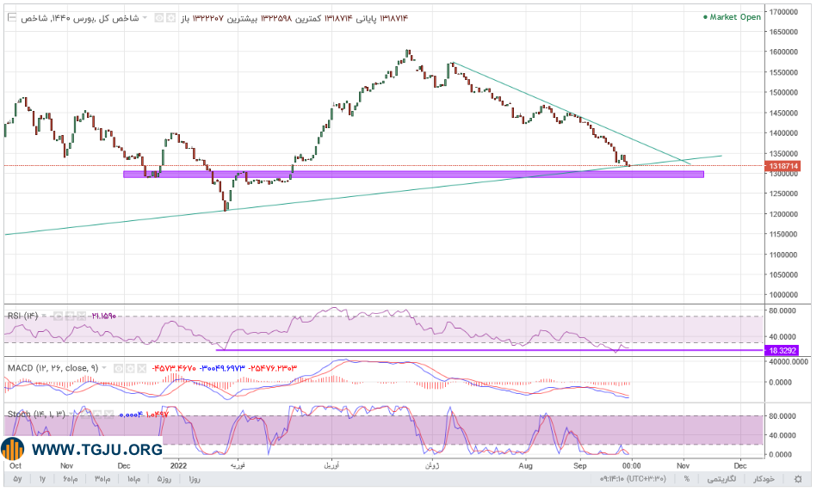829x504 pixels.
Task: Select the 1y time range
Action: 42,479
